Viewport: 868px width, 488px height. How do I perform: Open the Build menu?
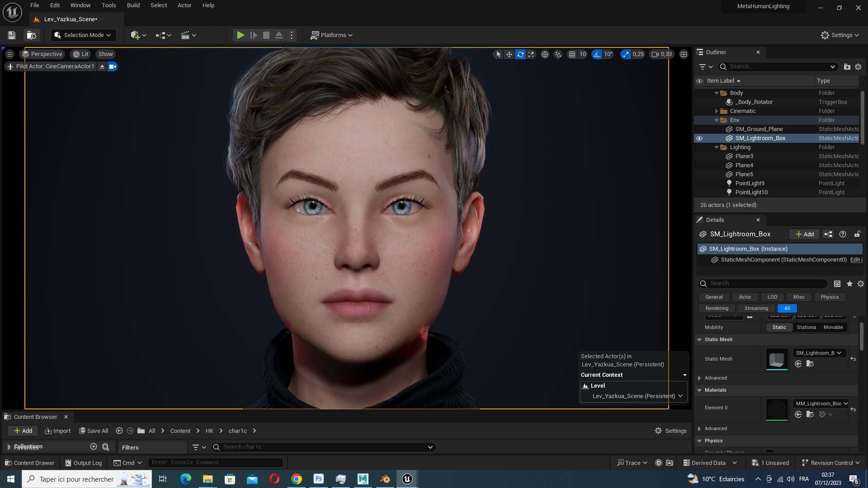(x=133, y=5)
